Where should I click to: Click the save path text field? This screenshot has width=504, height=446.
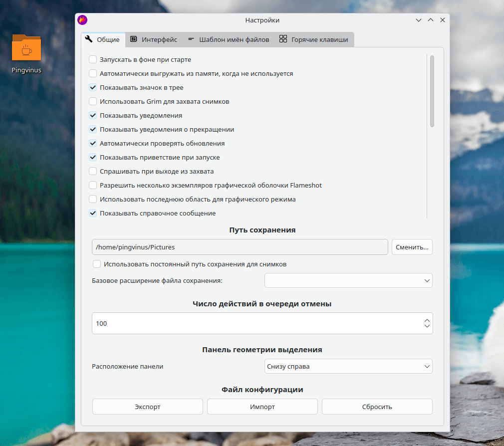pyautogui.click(x=240, y=247)
